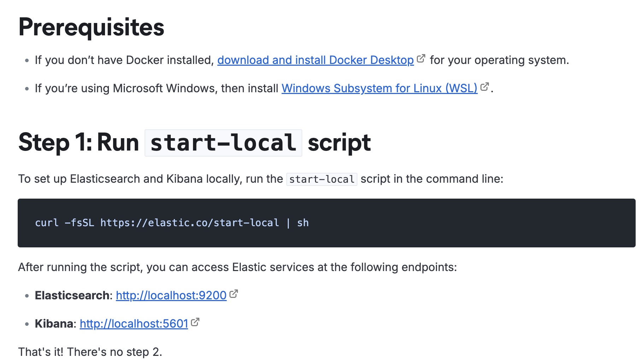This screenshot has width=642, height=364.
Task: Click 'If you're using Microsoft Windows' text
Action: (x=156, y=88)
